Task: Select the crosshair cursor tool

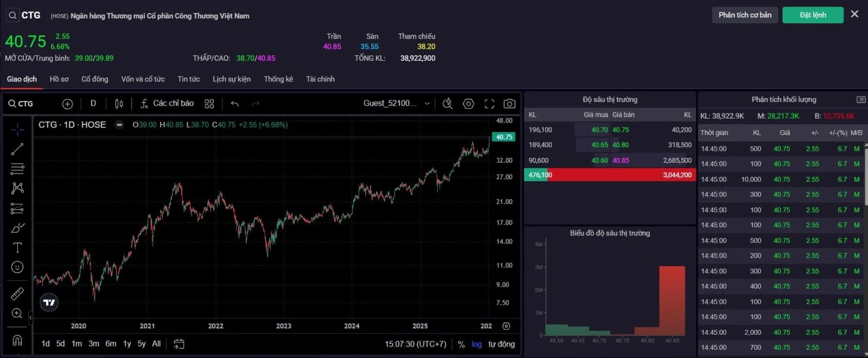Action: click(17, 129)
